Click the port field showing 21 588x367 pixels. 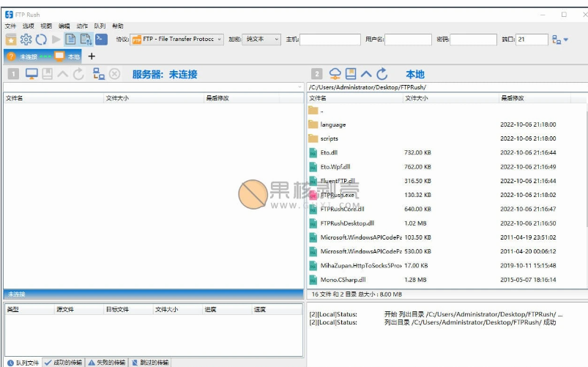(532, 40)
